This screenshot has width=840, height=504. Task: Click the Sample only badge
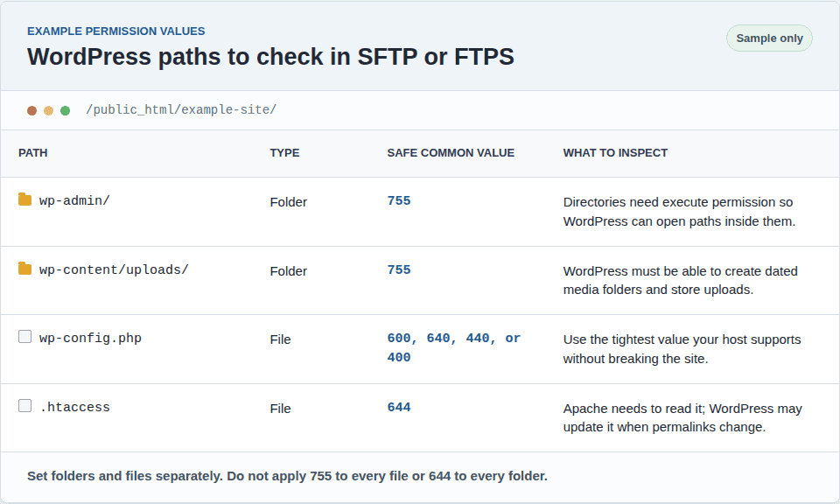click(769, 38)
